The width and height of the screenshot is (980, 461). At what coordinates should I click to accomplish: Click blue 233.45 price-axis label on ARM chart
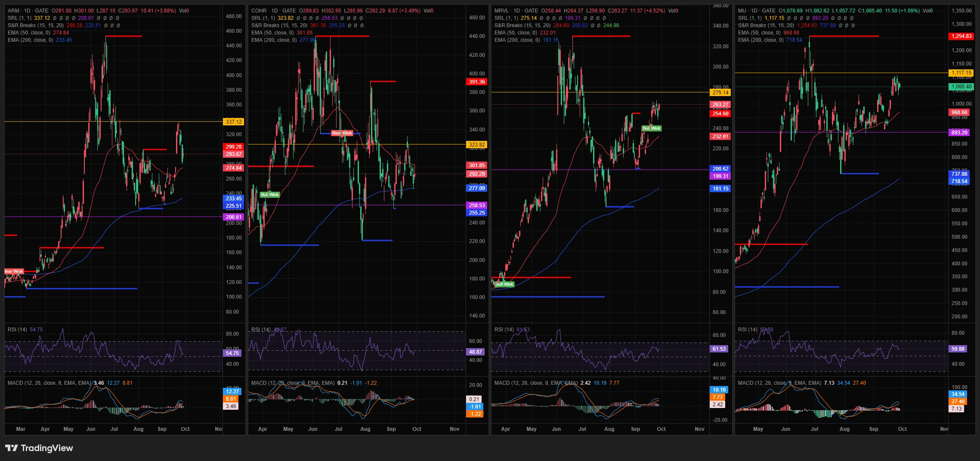click(234, 199)
